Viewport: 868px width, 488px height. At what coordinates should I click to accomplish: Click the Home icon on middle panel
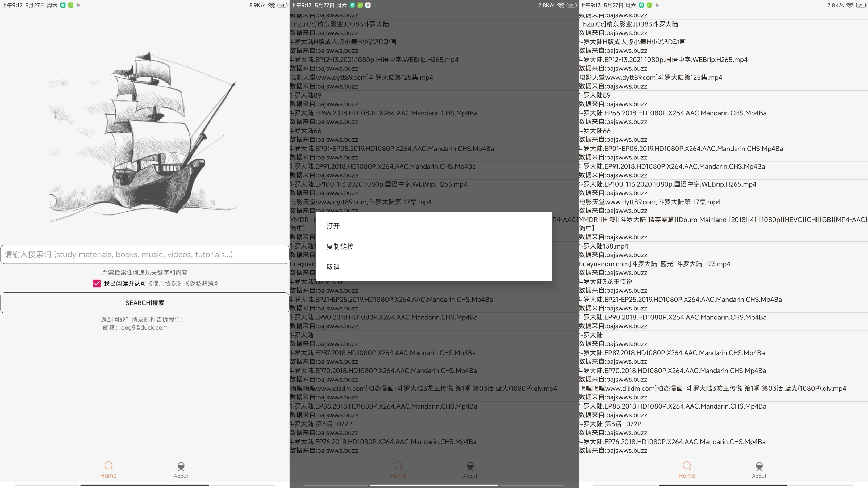tap(397, 469)
